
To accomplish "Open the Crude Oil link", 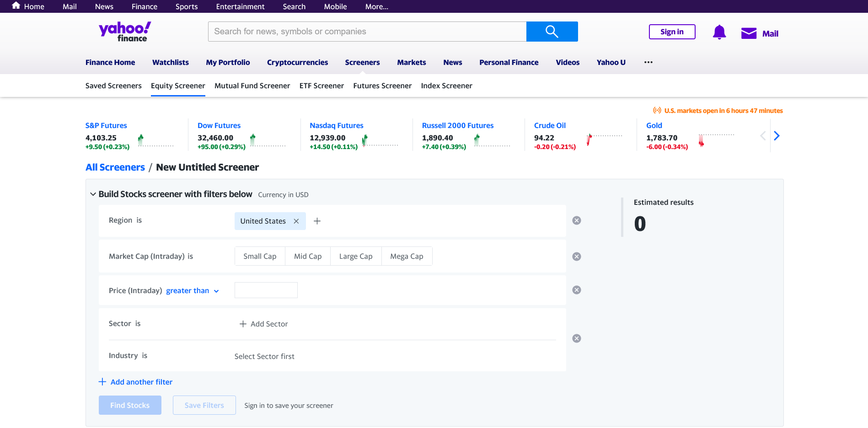I will (x=550, y=126).
